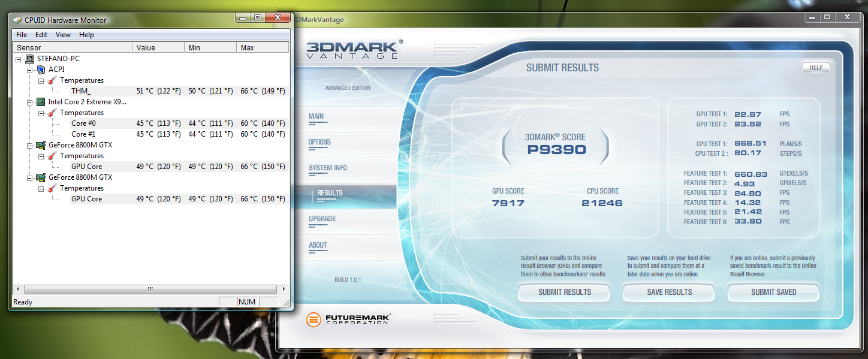The height and width of the screenshot is (359, 868).
Task: Click the SUBMIT SAVED button
Action: tap(774, 292)
